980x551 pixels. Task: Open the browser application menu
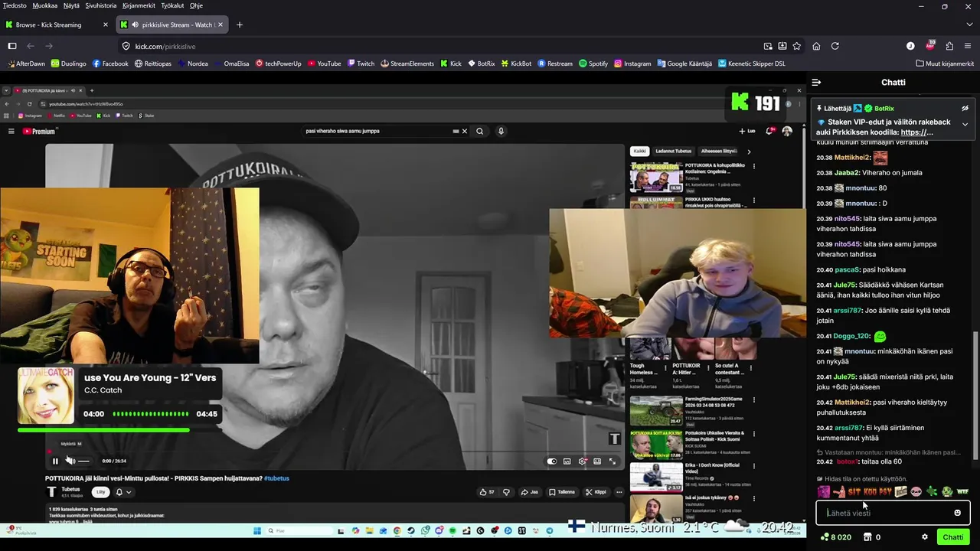click(969, 46)
